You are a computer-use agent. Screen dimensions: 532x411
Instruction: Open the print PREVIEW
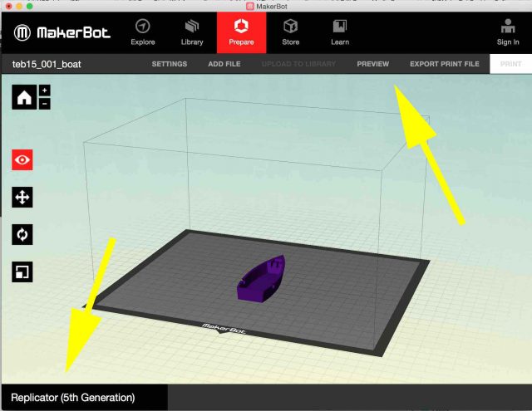[x=373, y=64]
